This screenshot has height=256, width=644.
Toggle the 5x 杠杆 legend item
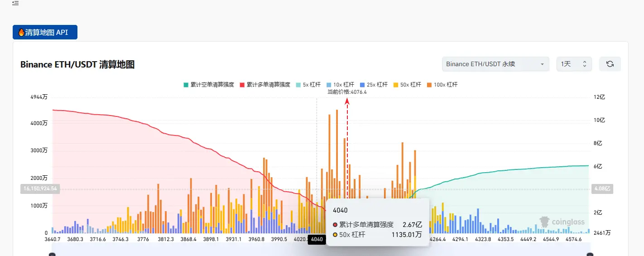tap(308, 85)
